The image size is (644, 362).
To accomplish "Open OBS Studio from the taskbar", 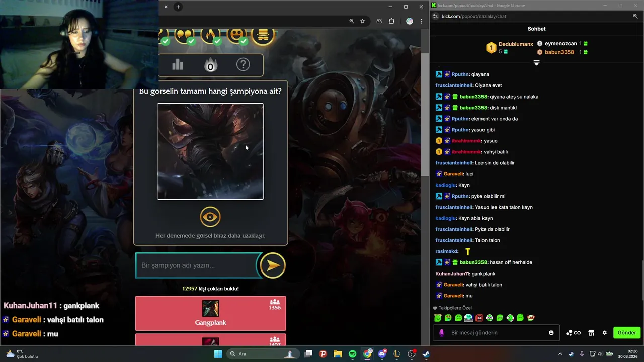I will click(412, 354).
